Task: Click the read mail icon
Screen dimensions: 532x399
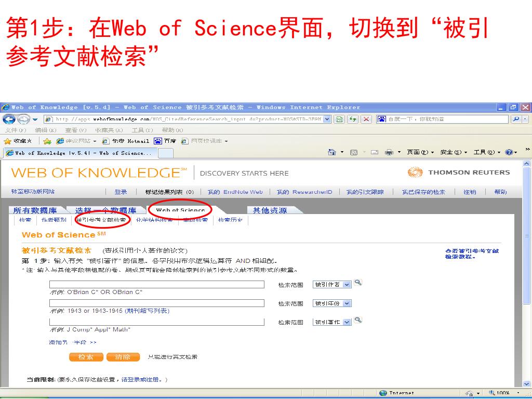Action: 374,152
